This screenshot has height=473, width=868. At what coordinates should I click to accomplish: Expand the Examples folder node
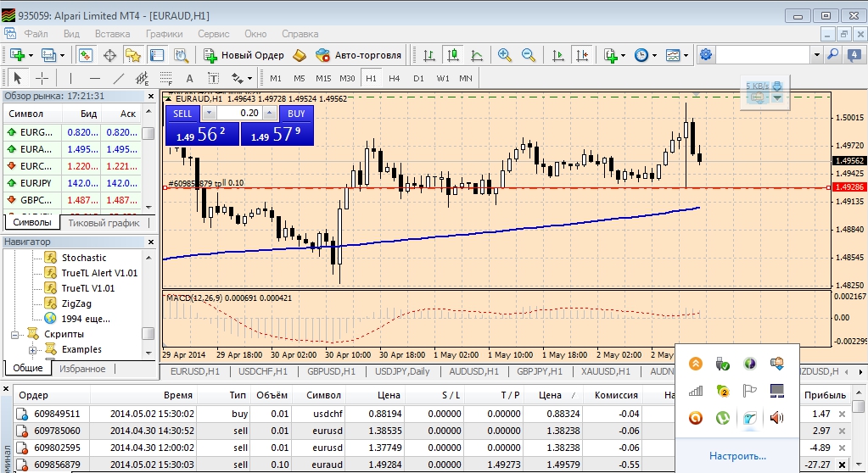pyautogui.click(x=32, y=349)
